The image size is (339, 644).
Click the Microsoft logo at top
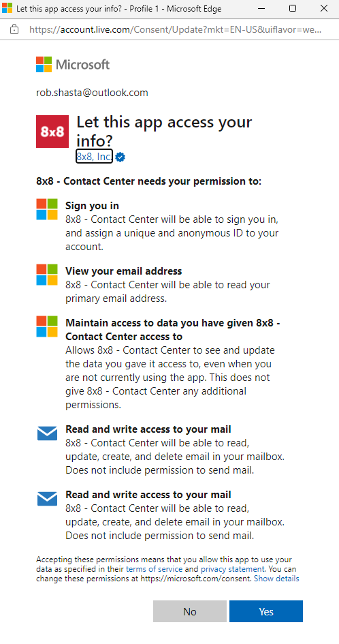click(73, 65)
